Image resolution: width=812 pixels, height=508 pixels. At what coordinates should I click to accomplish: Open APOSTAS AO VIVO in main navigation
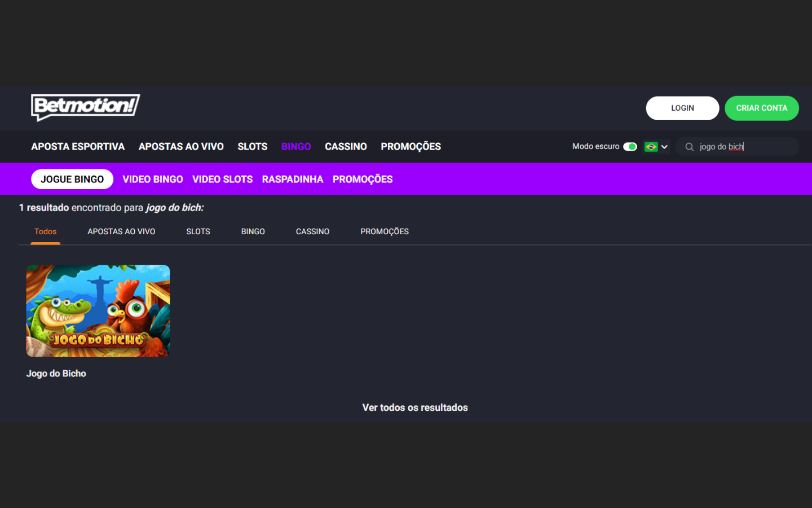click(181, 147)
